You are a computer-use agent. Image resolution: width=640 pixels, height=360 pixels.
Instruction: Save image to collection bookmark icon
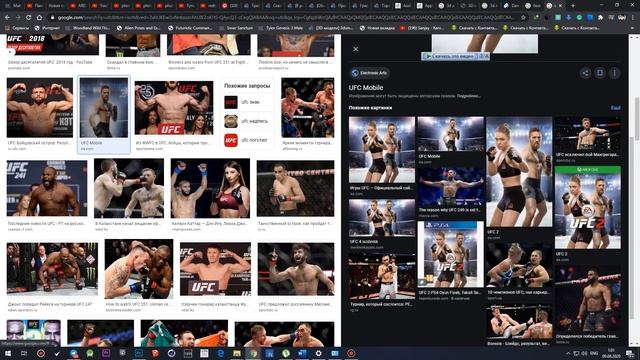pos(600,73)
